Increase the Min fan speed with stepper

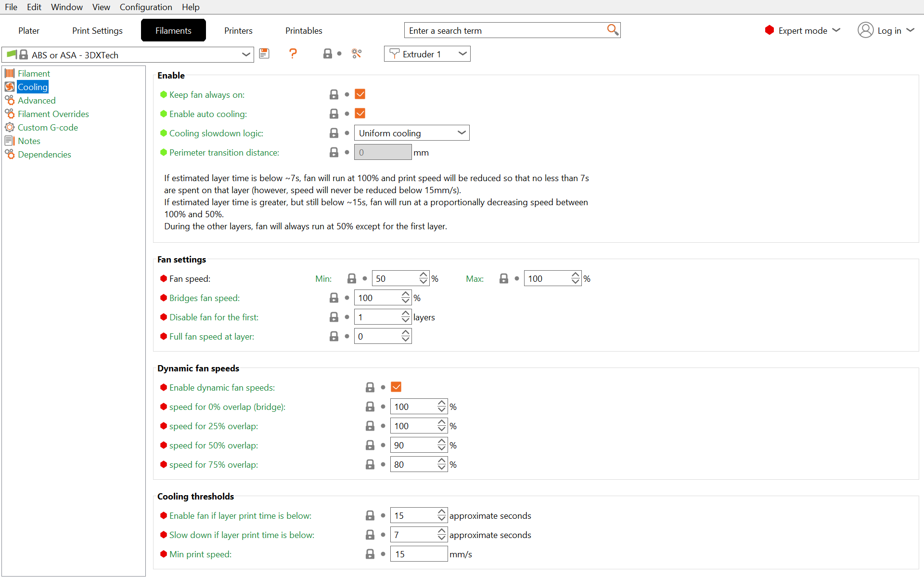click(x=423, y=275)
